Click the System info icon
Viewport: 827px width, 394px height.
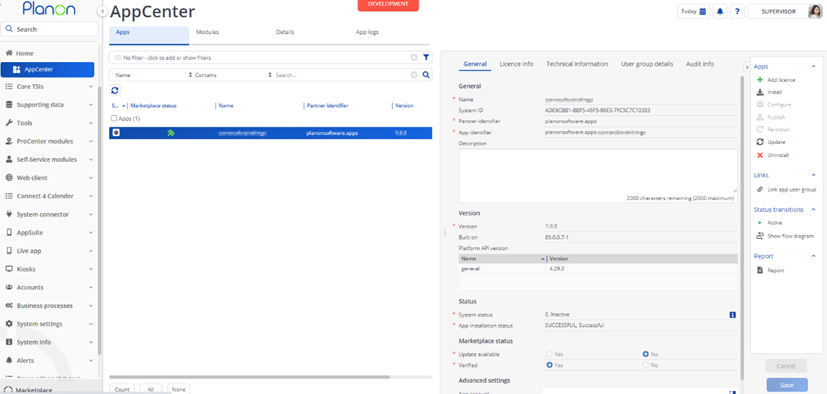point(8,342)
